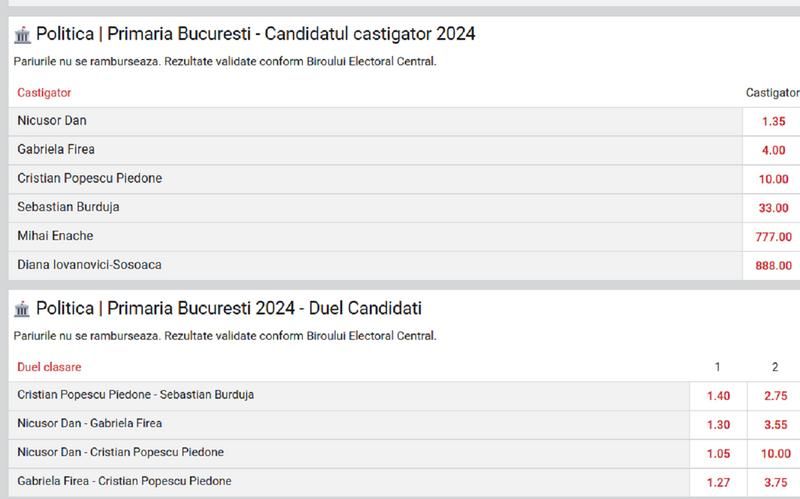Pick odds 2.75 in Piedone - Burduja duel
Viewport: 800px width, 499px height.
pos(773,396)
